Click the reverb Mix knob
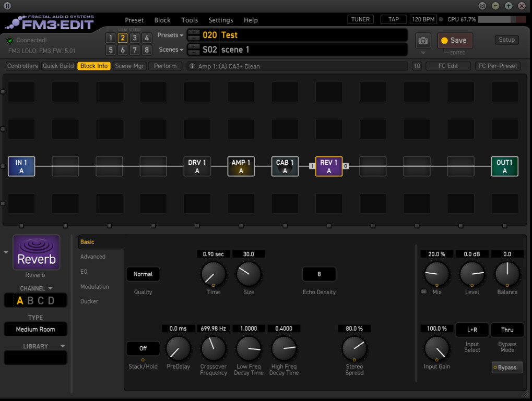Image resolution: width=532 pixels, height=401 pixels. [436, 274]
